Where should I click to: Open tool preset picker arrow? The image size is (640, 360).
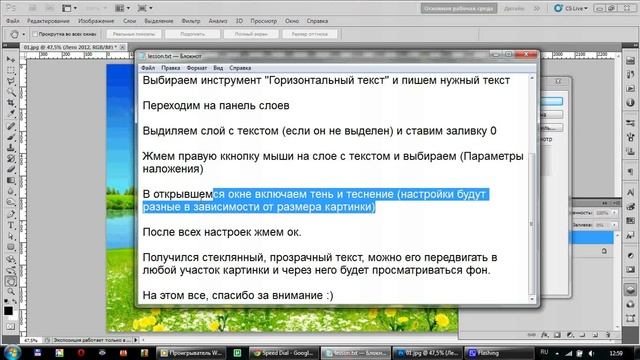tap(24, 35)
